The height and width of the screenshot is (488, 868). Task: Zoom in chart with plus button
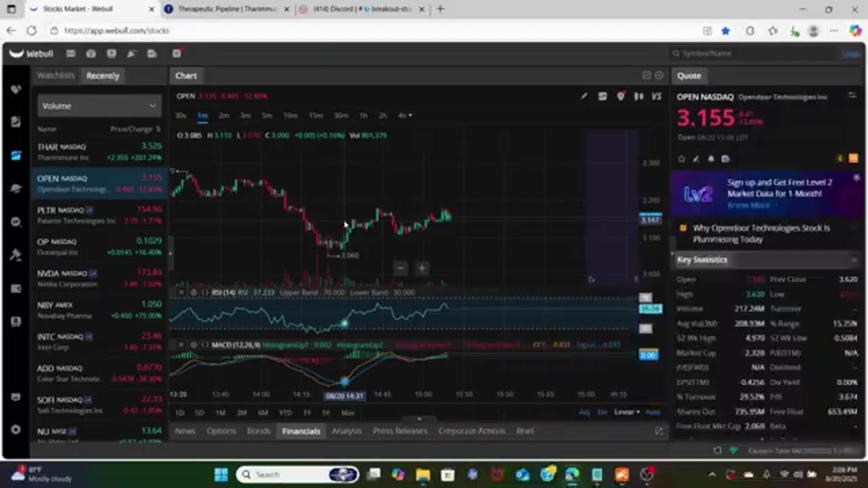coord(422,268)
